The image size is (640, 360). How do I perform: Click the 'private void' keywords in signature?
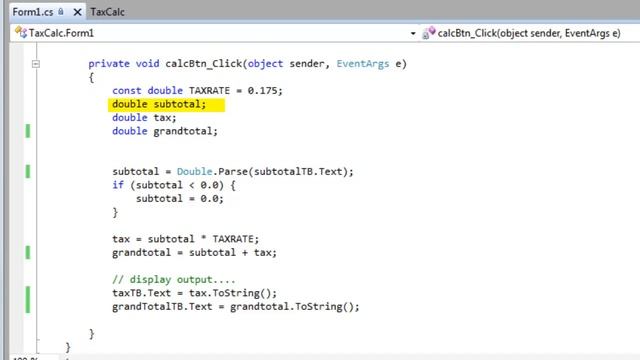tap(124, 64)
